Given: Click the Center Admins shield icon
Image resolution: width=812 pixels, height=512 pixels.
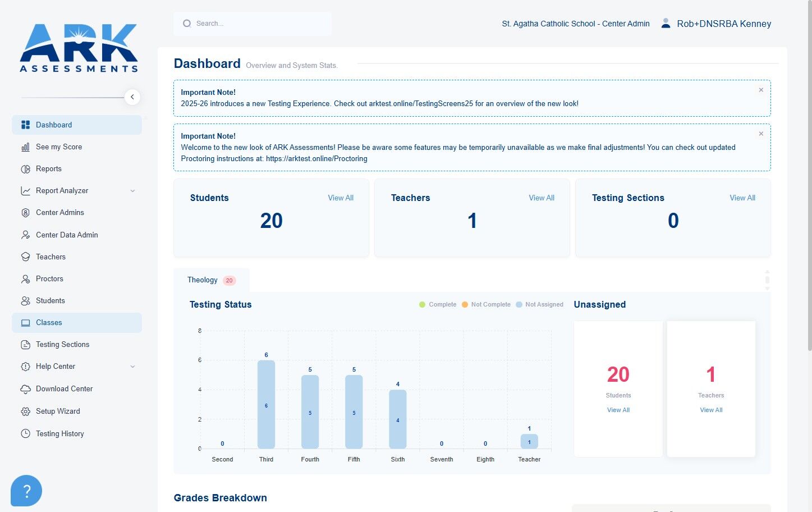Looking at the screenshot, I should 25,213.
